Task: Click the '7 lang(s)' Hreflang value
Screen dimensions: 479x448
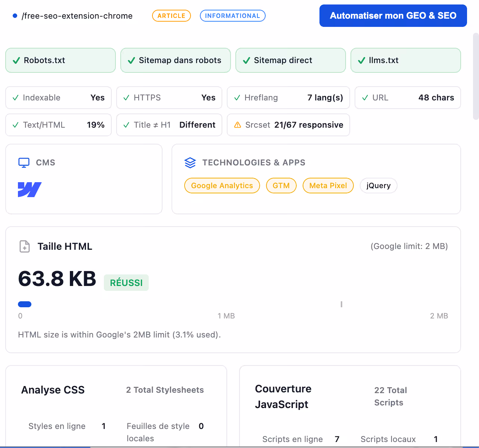Action: (x=325, y=98)
